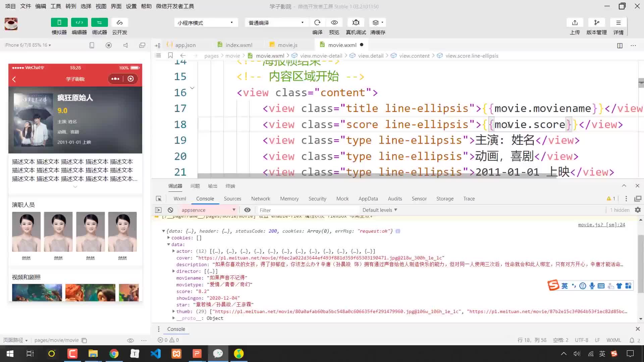Click the upload icon
The width and height of the screenshot is (644, 362).
point(575,22)
